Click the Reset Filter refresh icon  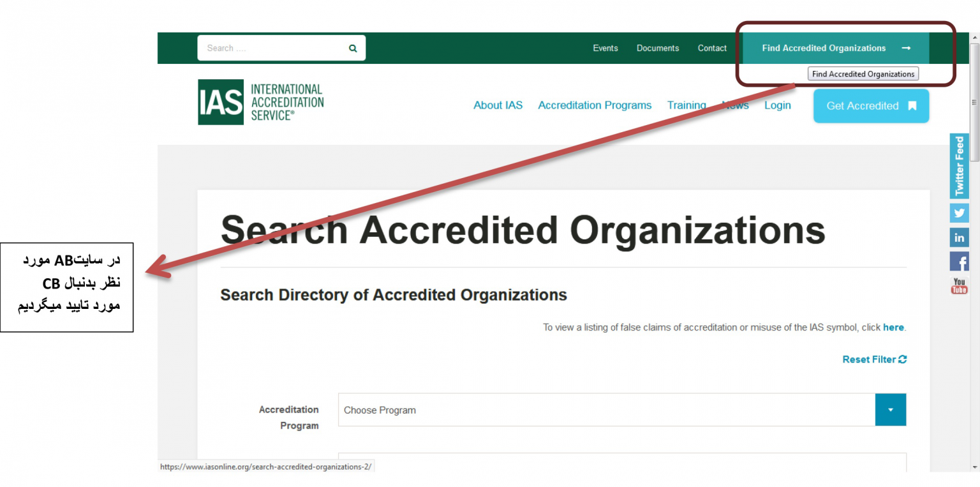902,359
